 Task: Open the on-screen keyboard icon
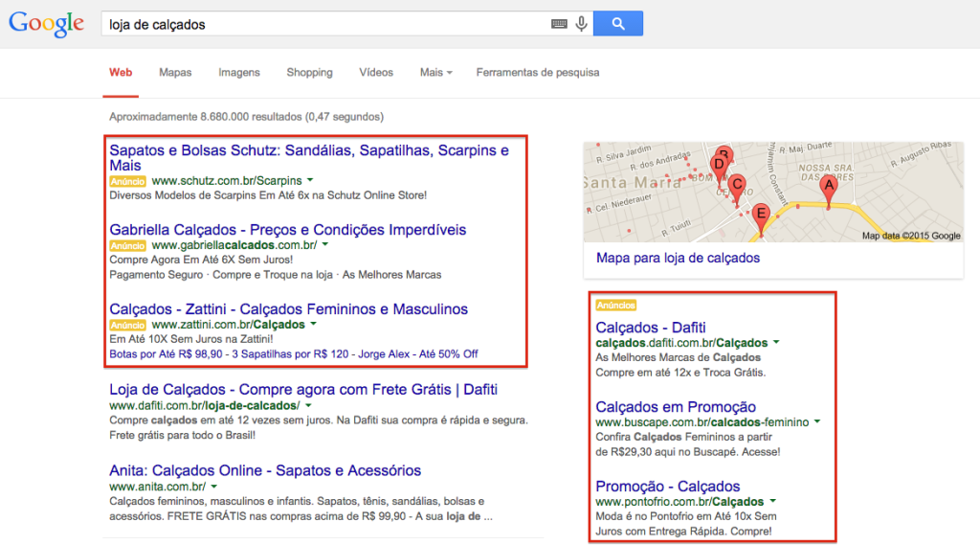[559, 24]
